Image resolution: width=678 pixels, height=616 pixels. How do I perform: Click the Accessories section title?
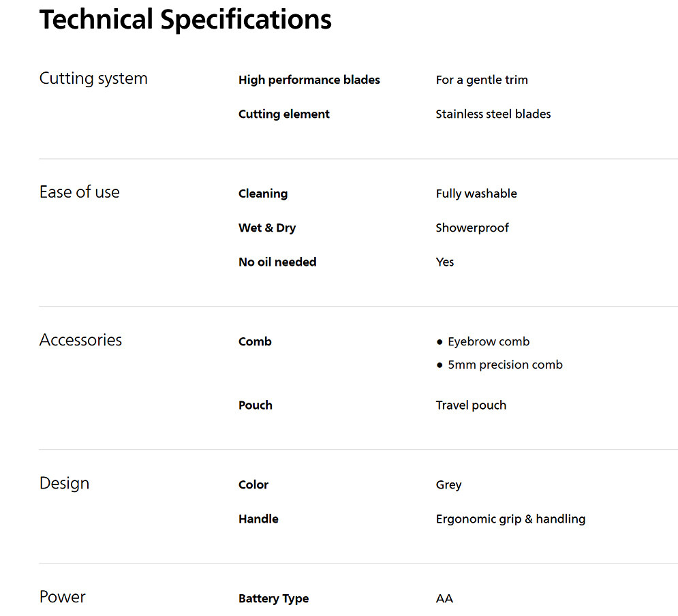click(80, 340)
